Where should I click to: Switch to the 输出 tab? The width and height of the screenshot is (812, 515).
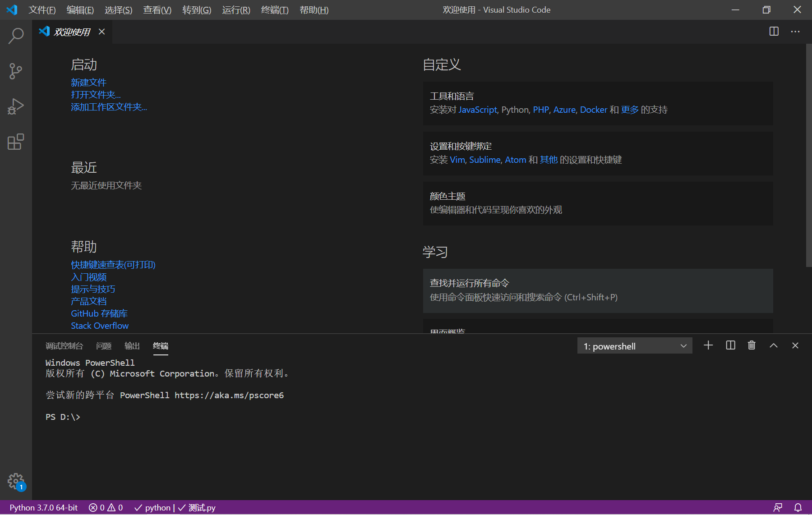[131, 345]
